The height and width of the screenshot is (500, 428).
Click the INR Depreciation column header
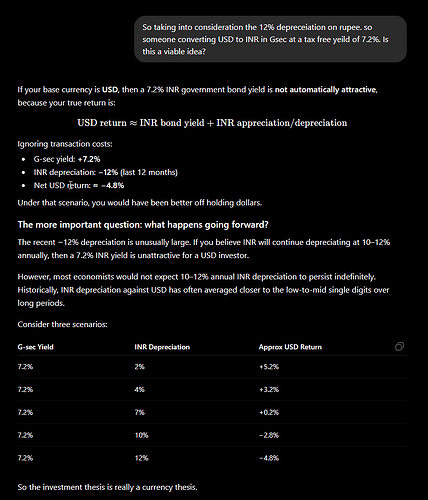(x=162, y=347)
